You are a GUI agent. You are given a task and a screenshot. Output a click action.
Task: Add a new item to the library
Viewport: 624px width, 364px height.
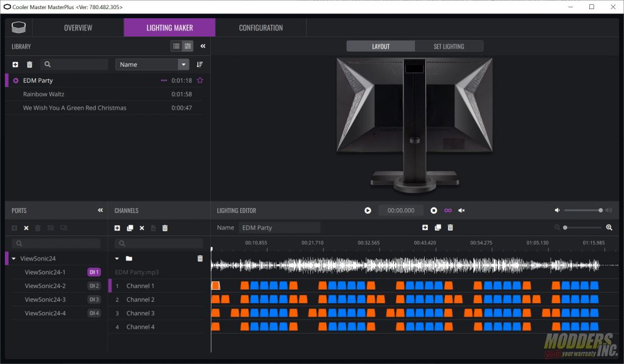[15, 65]
